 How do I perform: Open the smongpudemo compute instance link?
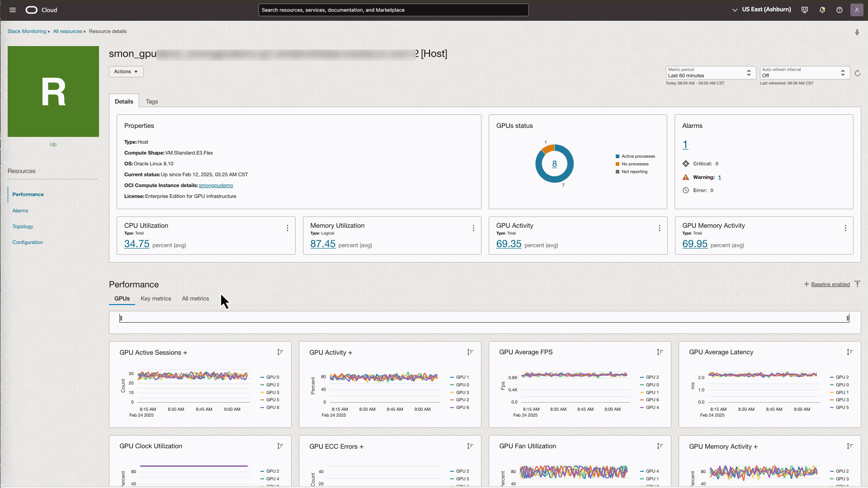[216, 185]
